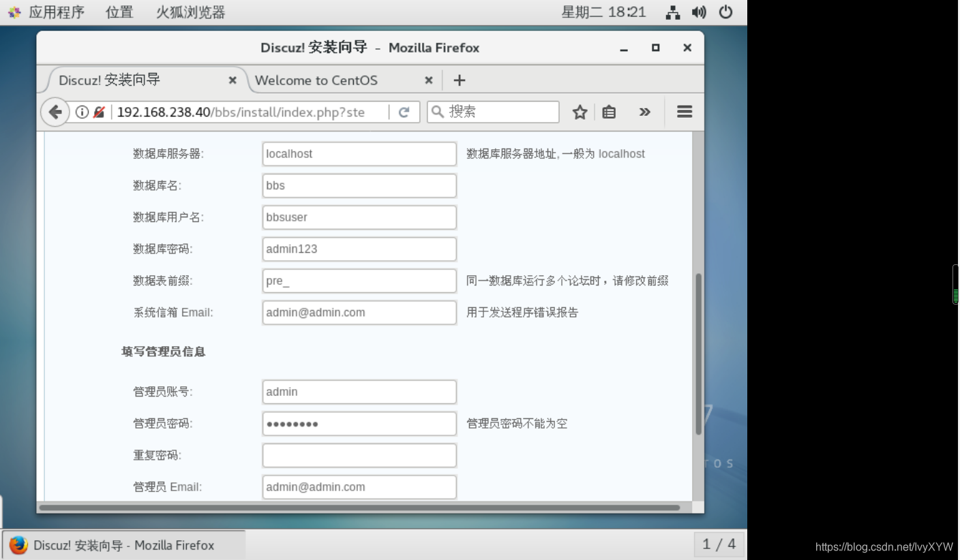The height and width of the screenshot is (560, 960).
Task: Click the 重复密码: label
Action: coord(157,455)
